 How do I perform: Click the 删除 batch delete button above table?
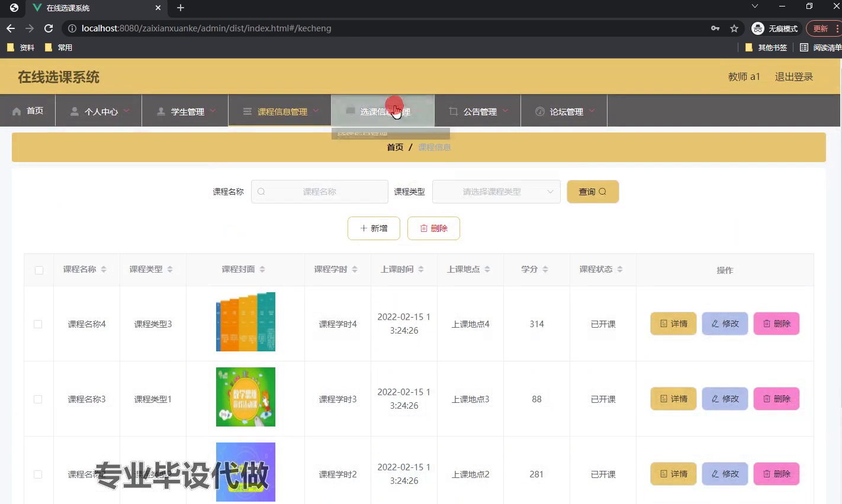433,228
